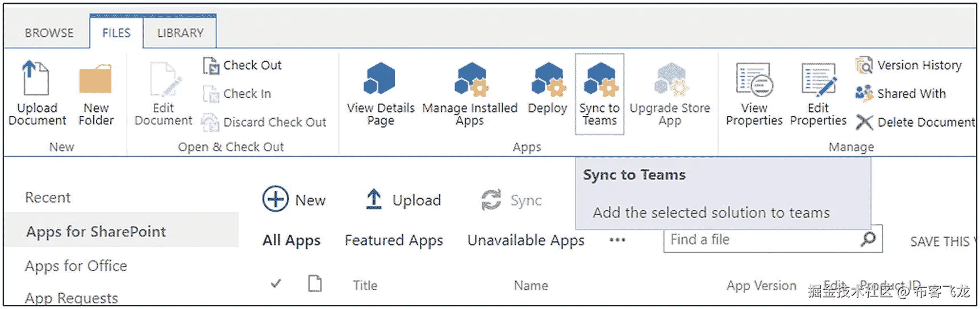This screenshot has height=309, width=980.
Task: Sync the selected solution to Teams
Action: click(x=599, y=80)
